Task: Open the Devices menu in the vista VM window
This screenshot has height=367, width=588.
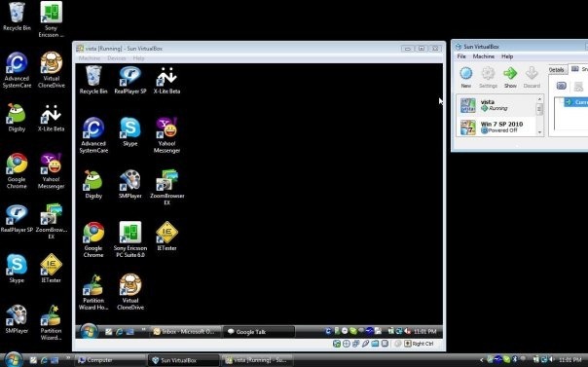Action: (x=117, y=58)
